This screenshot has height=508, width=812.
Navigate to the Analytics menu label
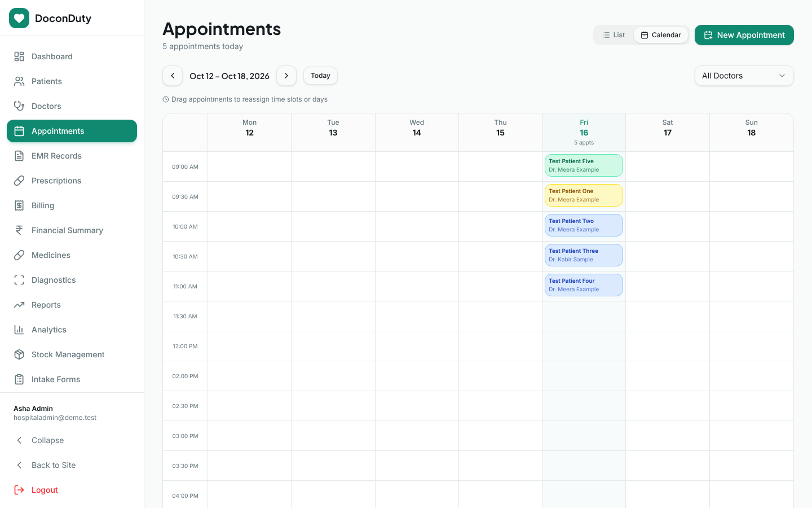click(x=49, y=330)
